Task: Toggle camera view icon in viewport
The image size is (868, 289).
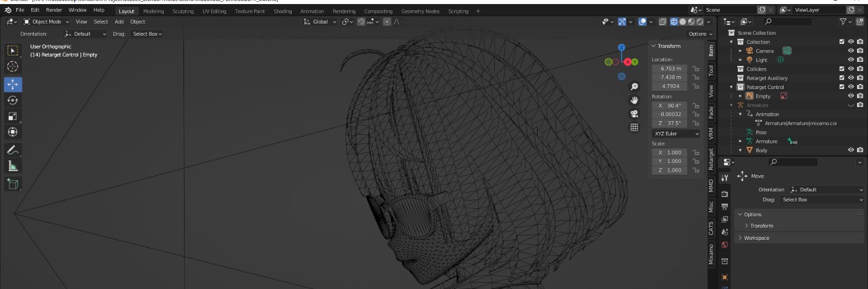Action: (x=634, y=113)
